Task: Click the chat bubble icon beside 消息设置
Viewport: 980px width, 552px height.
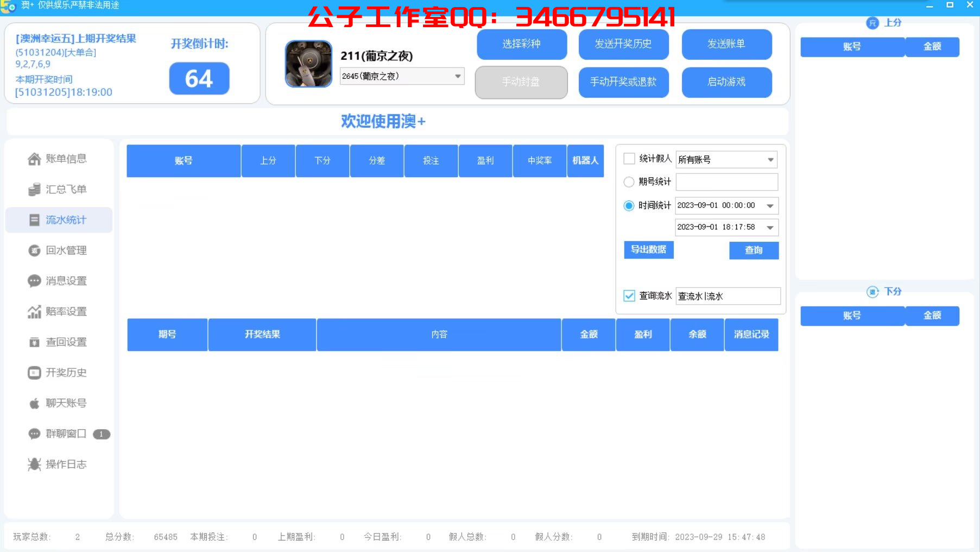Action: pos(34,281)
